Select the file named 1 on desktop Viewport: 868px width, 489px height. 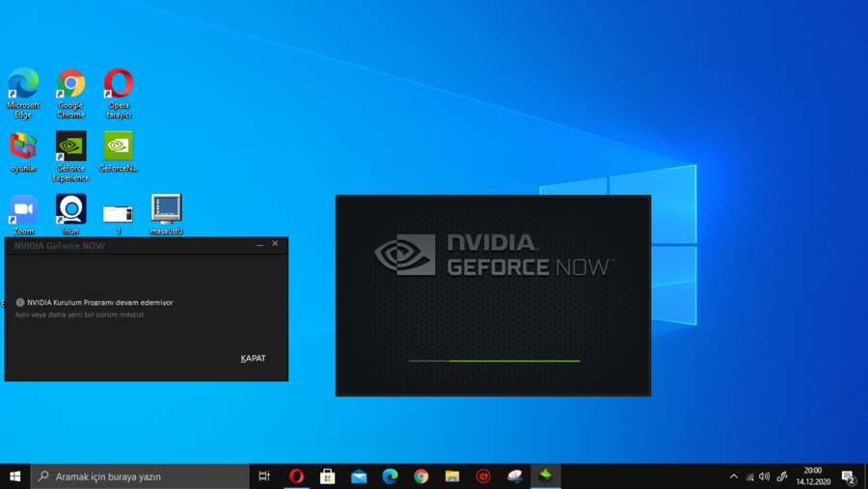click(x=119, y=218)
